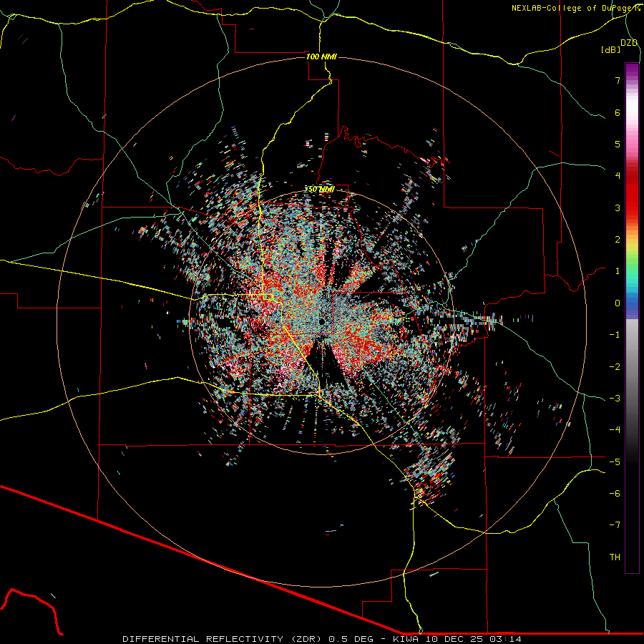The height and width of the screenshot is (644, 644).
Task: Click the 7 dB value on color scale
Action: click(618, 80)
